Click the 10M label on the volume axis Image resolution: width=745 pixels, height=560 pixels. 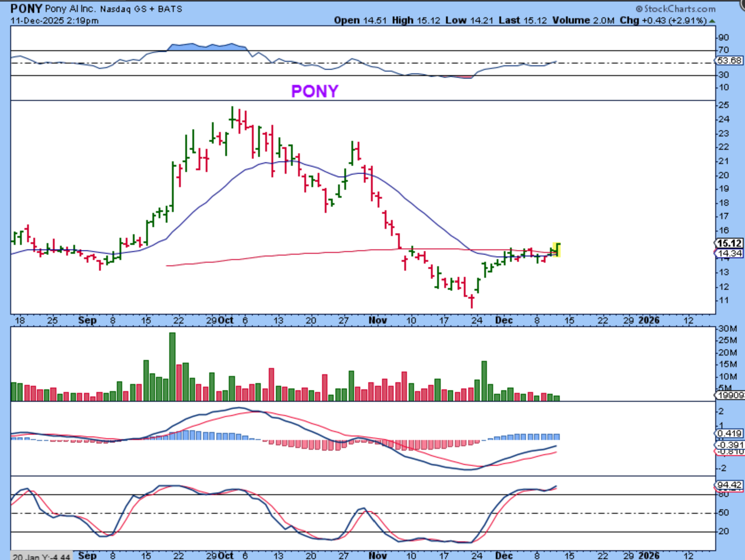728,376
